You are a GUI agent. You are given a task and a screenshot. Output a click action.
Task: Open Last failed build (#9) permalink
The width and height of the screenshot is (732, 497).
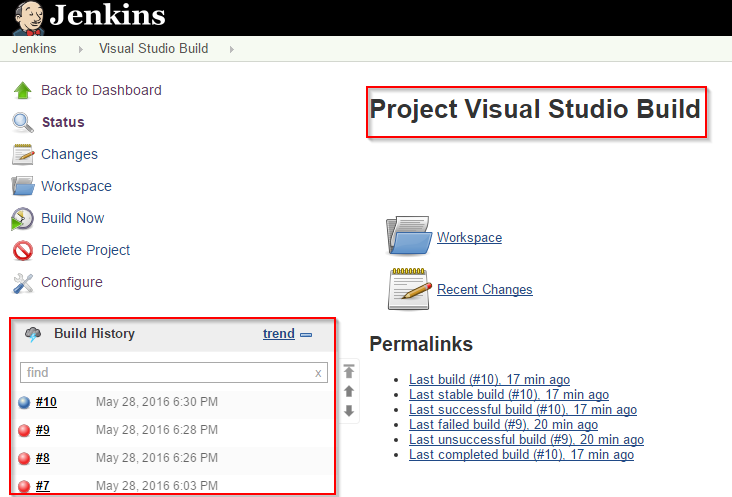tap(503, 424)
